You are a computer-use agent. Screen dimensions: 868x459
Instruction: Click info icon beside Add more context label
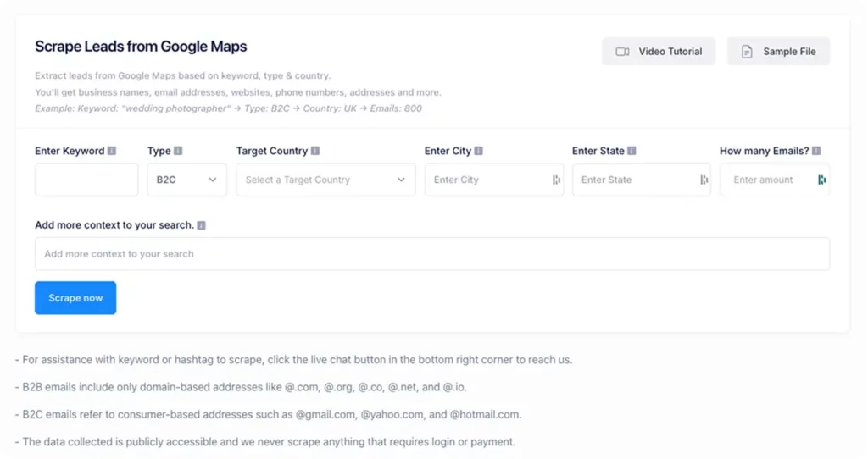202,226
